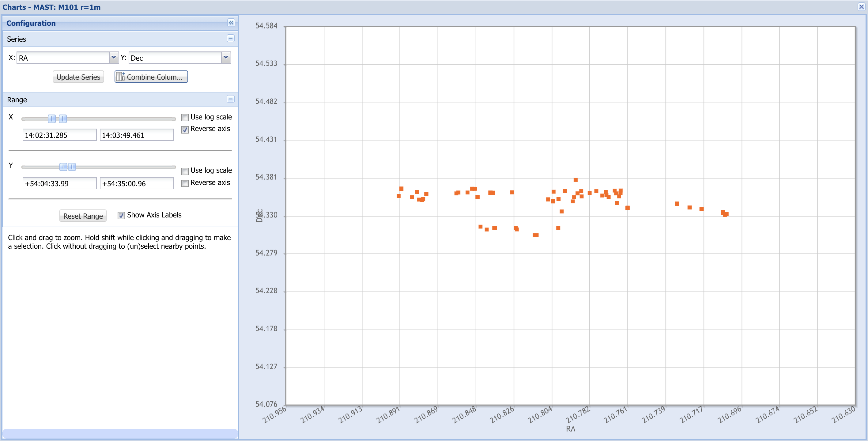Click the 210.956 tick label on RA axis

pyautogui.click(x=274, y=415)
